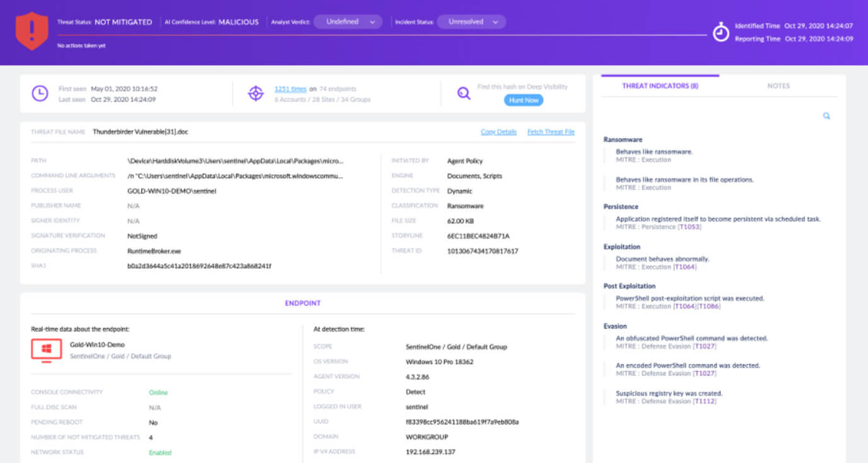Screen dimensions: 868x463
Task: Open the Incident Status Unresolved dropdown
Action: [x=471, y=22]
